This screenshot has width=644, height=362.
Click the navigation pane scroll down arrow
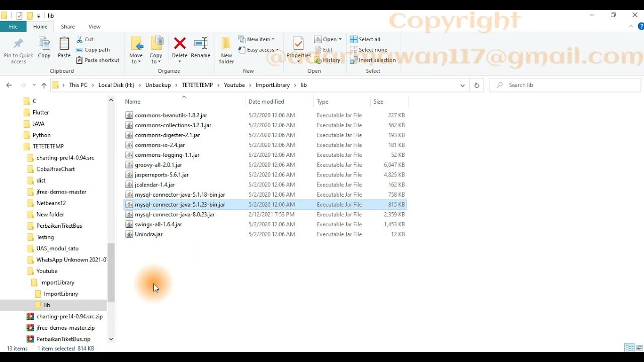111,339
